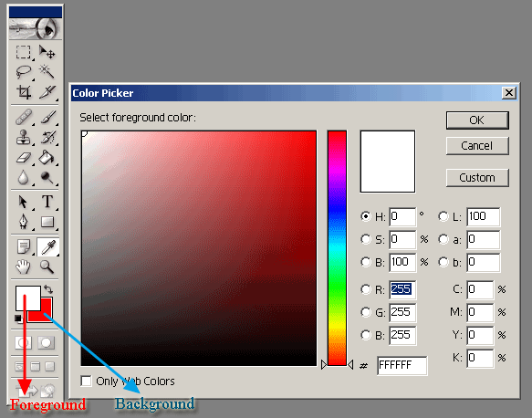Select the Clone Stamp tool

tap(23, 137)
